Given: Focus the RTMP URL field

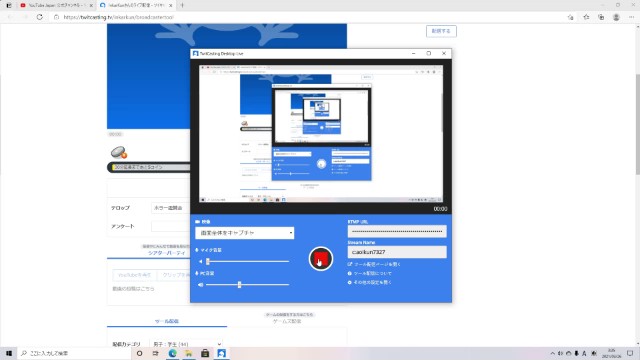Looking at the screenshot, I should click(397, 231).
